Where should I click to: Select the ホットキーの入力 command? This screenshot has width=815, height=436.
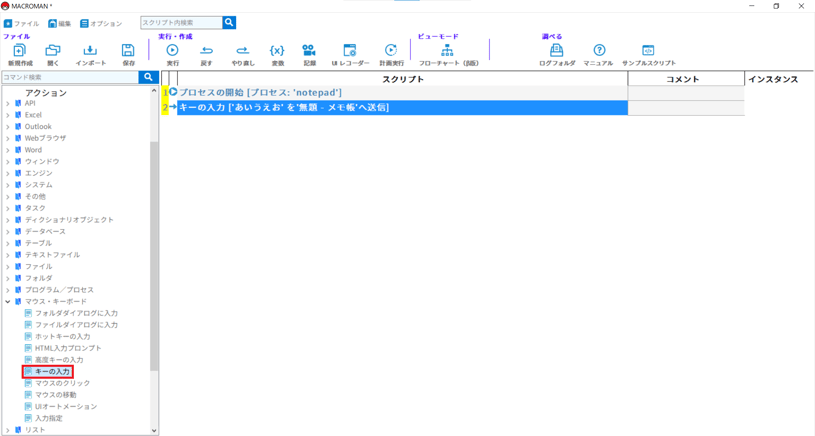click(62, 337)
